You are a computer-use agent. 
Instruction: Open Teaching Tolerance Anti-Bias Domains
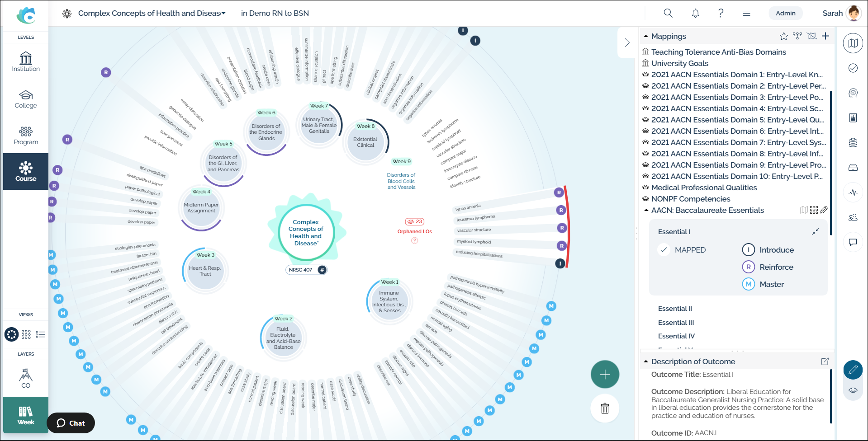(x=718, y=52)
